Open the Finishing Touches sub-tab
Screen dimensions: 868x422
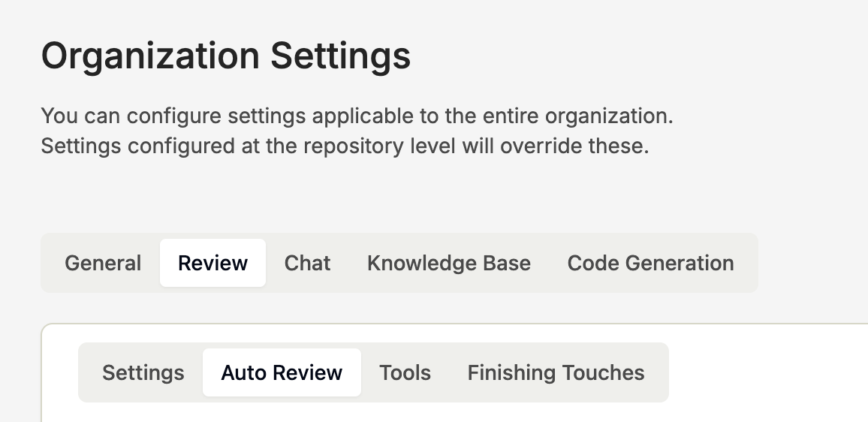[556, 373]
